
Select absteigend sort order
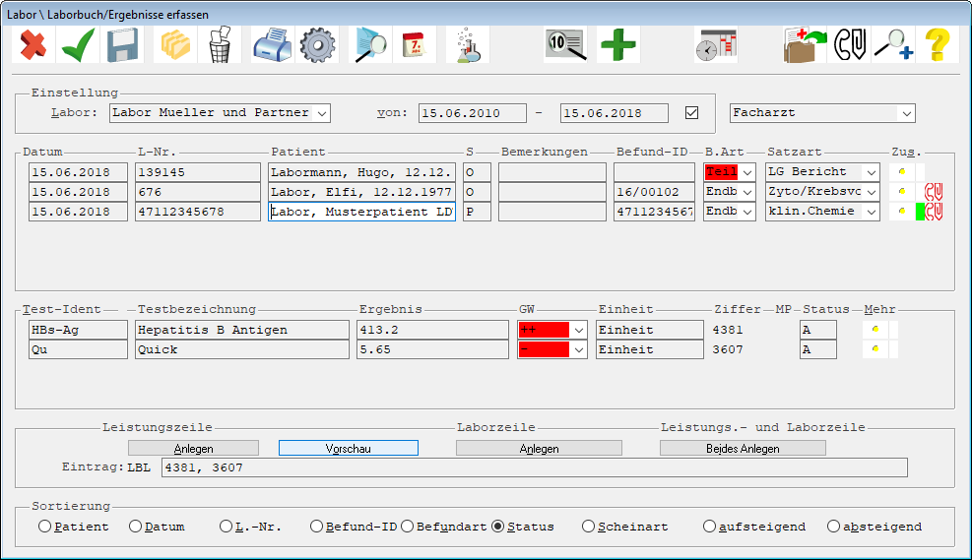pos(834,526)
